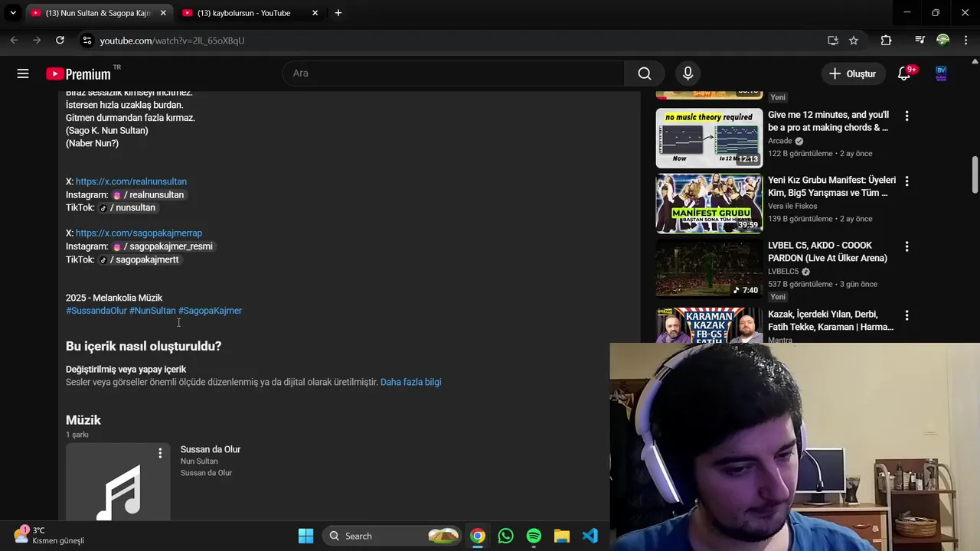Open more options for Kazak, İçerdeki Yılan video
The image size is (980, 551).
[906, 315]
